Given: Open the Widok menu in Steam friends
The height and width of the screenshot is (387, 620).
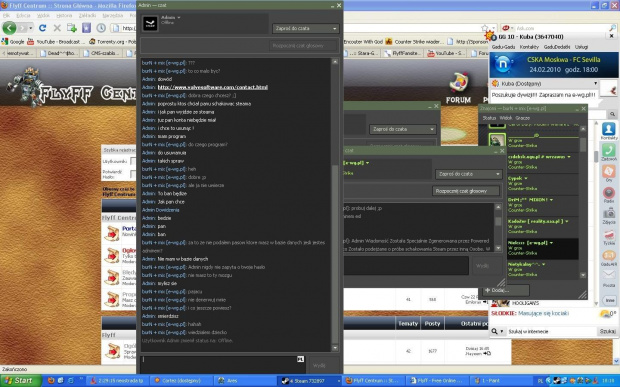Looking at the screenshot, I should click(505, 118).
